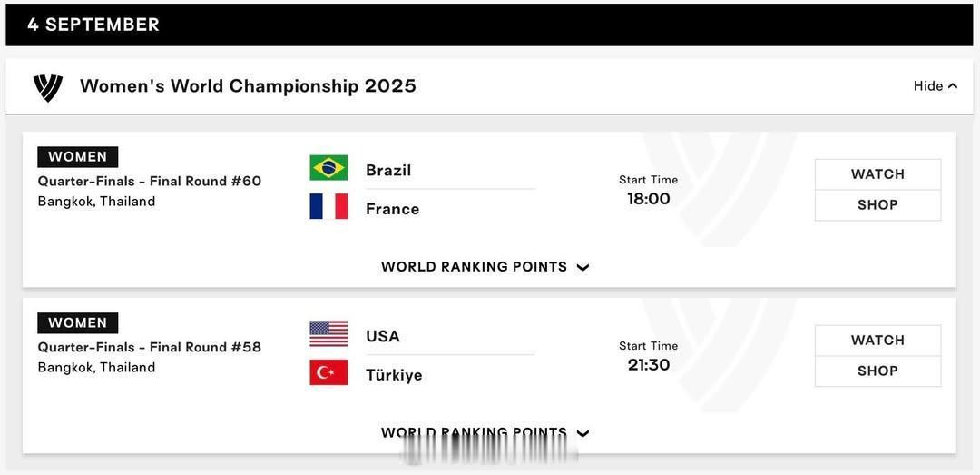Open the France team name link
This screenshot has height=475, width=980.
click(393, 209)
